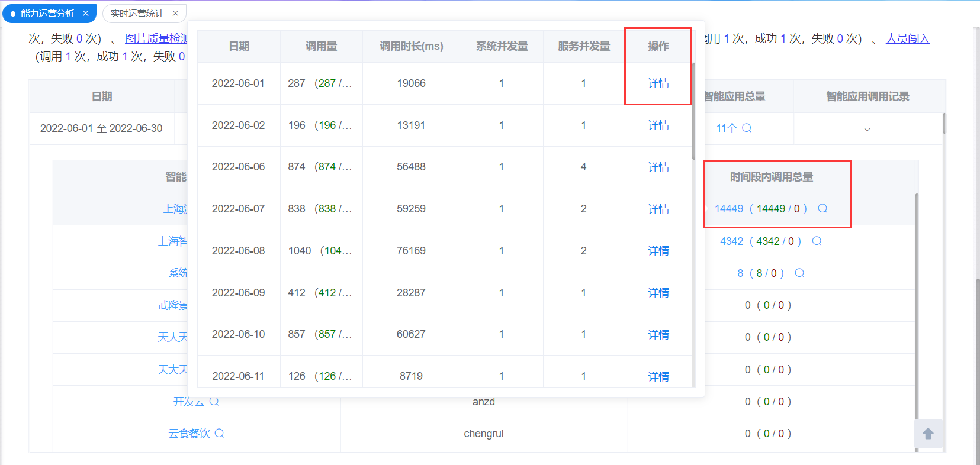980x465 pixels.
Task: Expand the 智能应用调用记录 chevron
Action: [x=867, y=129]
